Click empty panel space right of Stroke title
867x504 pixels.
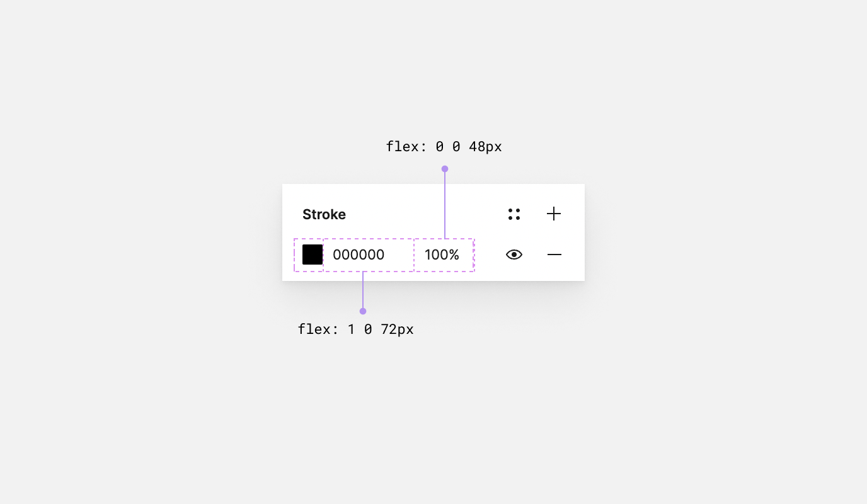[422, 214]
